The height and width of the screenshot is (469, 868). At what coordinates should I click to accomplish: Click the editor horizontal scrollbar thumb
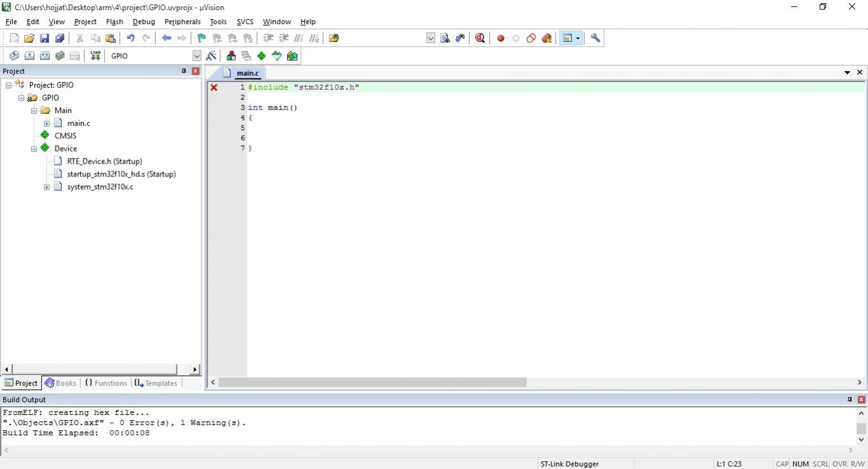click(x=372, y=382)
